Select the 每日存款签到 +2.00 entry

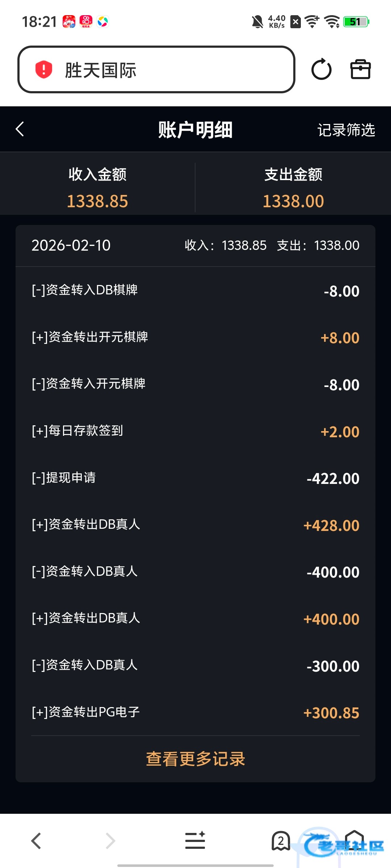pos(195,431)
